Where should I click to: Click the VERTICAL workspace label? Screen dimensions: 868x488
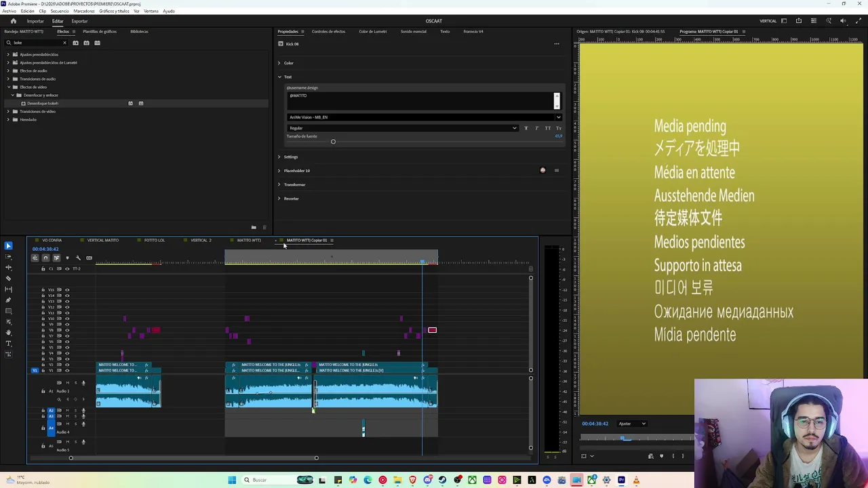click(768, 21)
